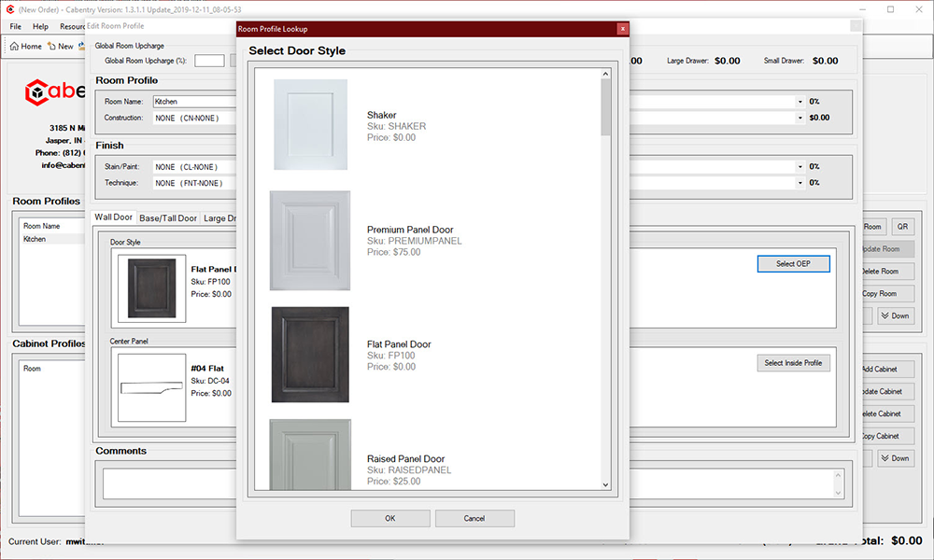Click the New order toolbar icon
This screenshot has height=560, width=934.
click(60, 47)
